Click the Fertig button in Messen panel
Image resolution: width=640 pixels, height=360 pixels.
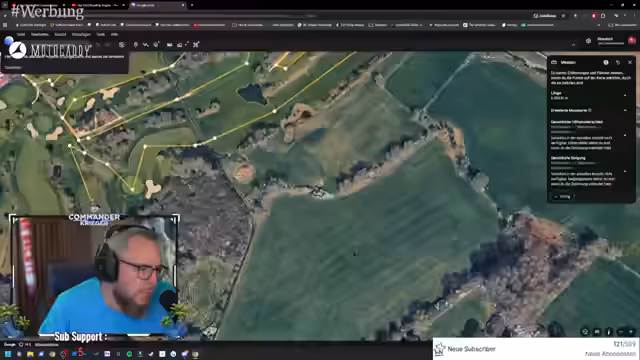(563, 197)
